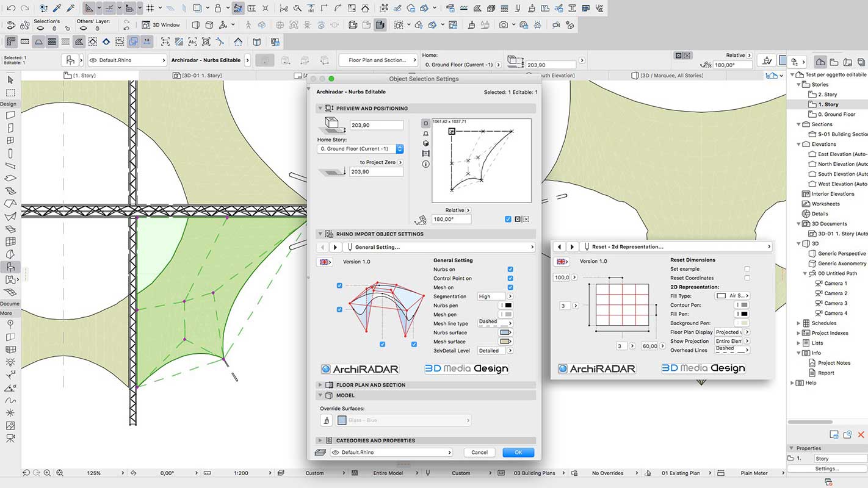Screen dimensions: 868x488
Task: Click the Override Surfaces icon button
Action: pyautogui.click(x=327, y=420)
